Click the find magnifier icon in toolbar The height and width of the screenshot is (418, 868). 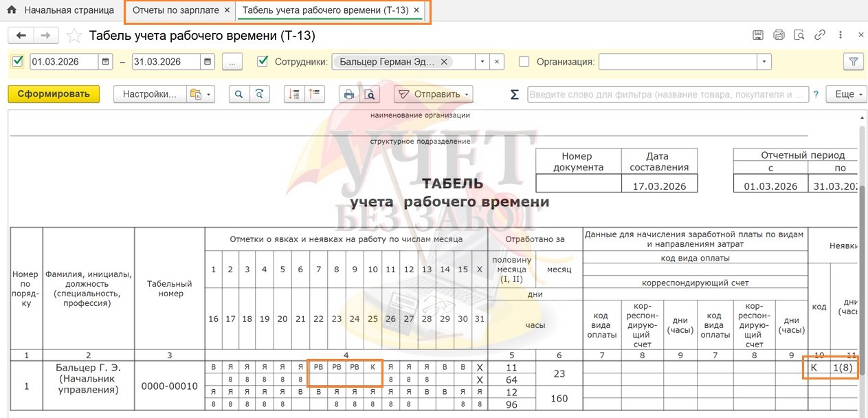(x=239, y=94)
